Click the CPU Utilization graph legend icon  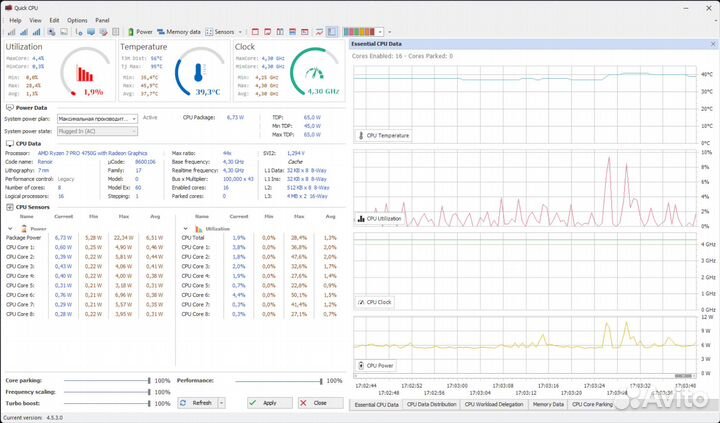click(361, 219)
